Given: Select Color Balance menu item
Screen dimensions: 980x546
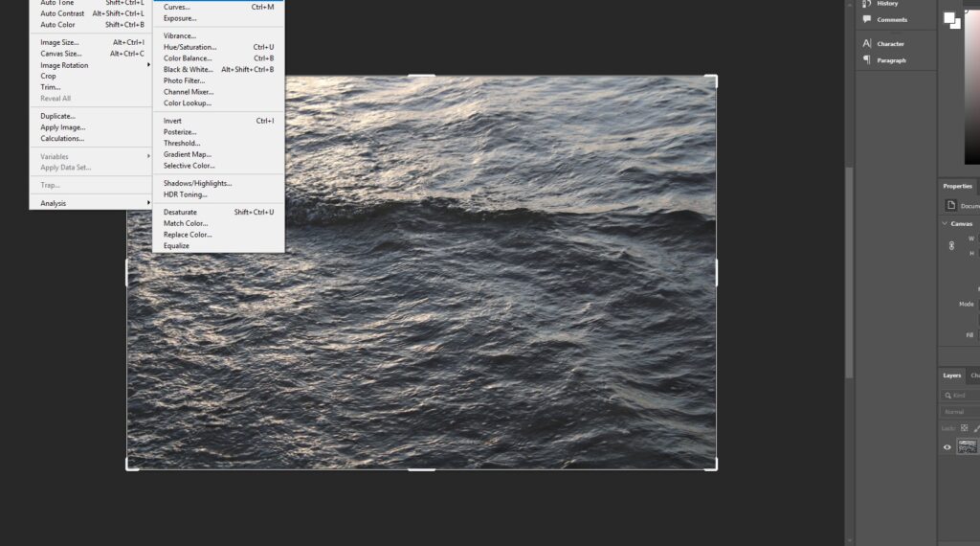Looking at the screenshot, I should coord(218,58).
